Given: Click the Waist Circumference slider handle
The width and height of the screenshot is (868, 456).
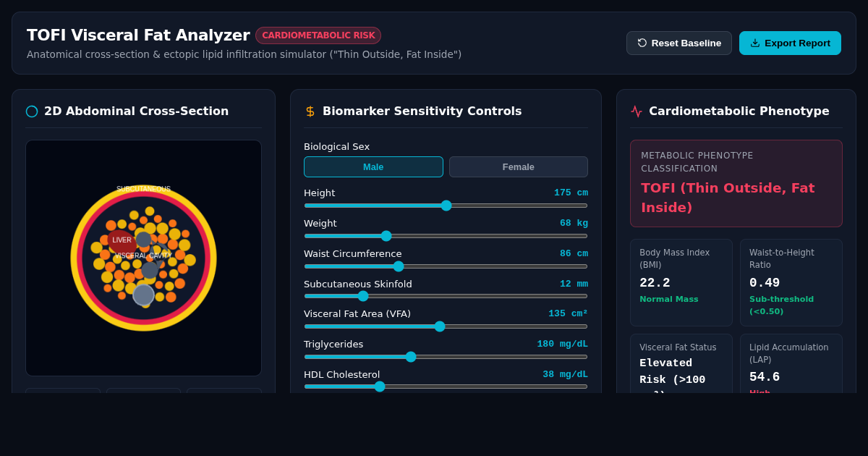Looking at the screenshot, I should 399,266.
